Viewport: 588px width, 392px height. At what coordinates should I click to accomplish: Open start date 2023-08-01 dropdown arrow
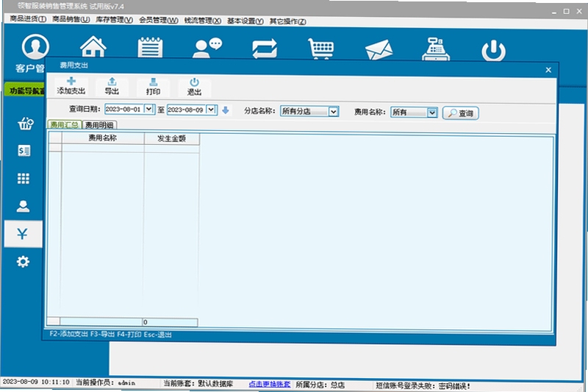[149, 109]
